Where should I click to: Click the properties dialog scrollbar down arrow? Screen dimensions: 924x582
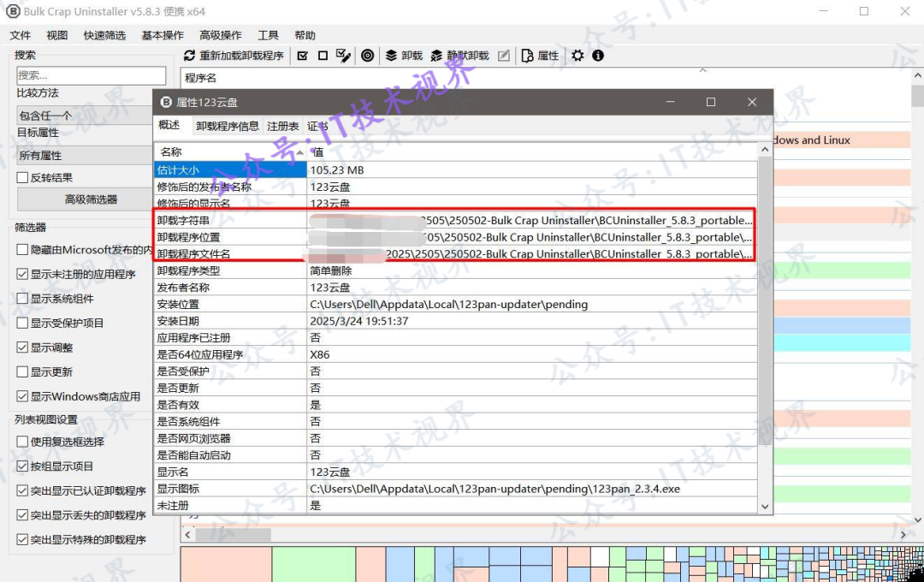(765, 507)
